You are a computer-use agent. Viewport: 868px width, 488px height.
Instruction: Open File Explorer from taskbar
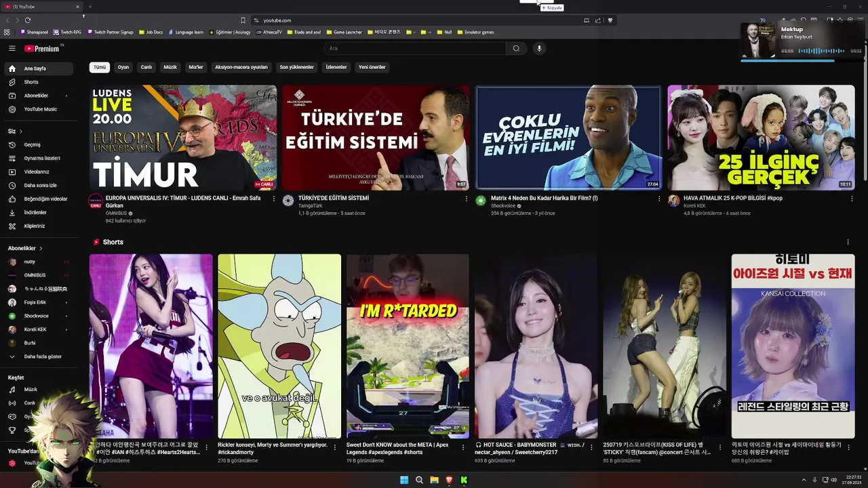[x=434, y=480]
